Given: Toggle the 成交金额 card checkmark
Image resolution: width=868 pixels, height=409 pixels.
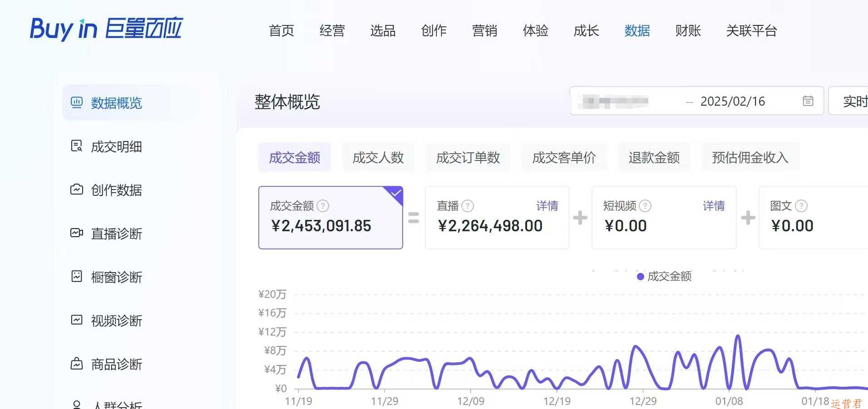Looking at the screenshot, I should (x=395, y=194).
